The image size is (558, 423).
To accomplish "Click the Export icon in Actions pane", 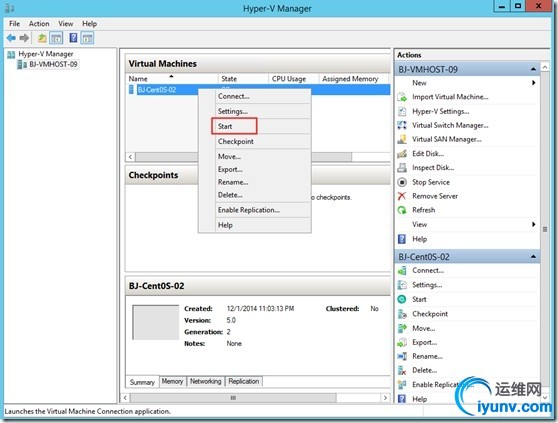I will (x=402, y=342).
